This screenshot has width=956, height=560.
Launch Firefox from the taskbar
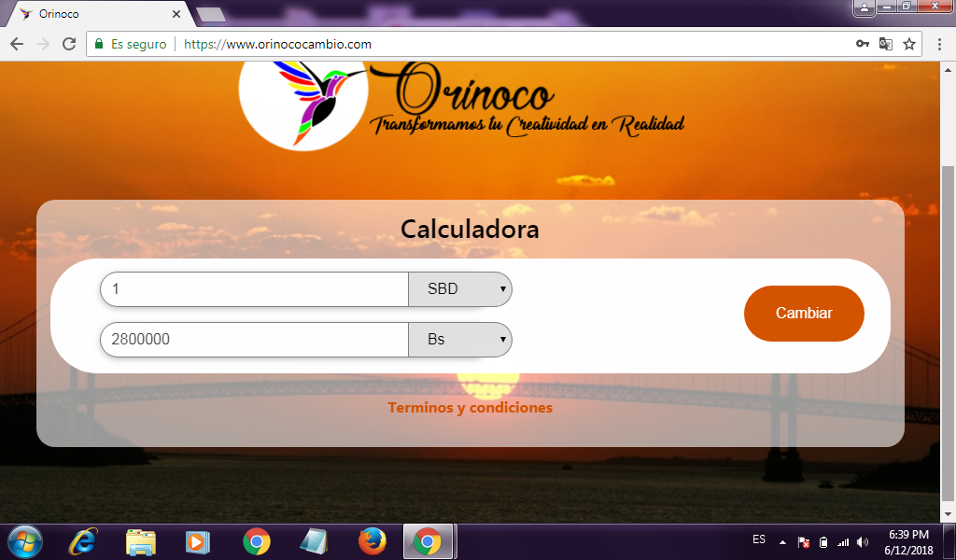tap(372, 541)
